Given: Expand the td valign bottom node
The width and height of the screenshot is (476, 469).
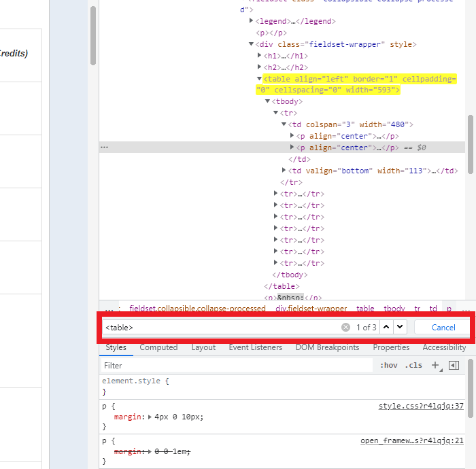Looking at the screenshot, I should pyautogui.click(x=284, y=170).
